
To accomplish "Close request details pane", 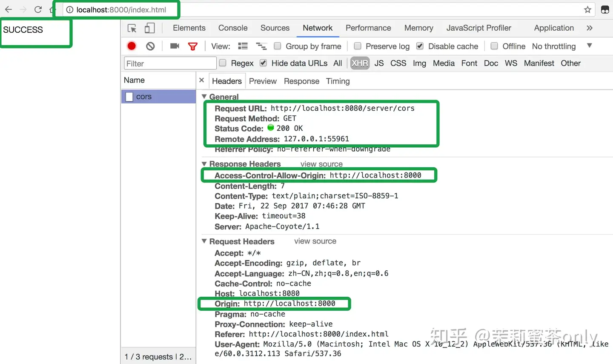I will [202, 80].
